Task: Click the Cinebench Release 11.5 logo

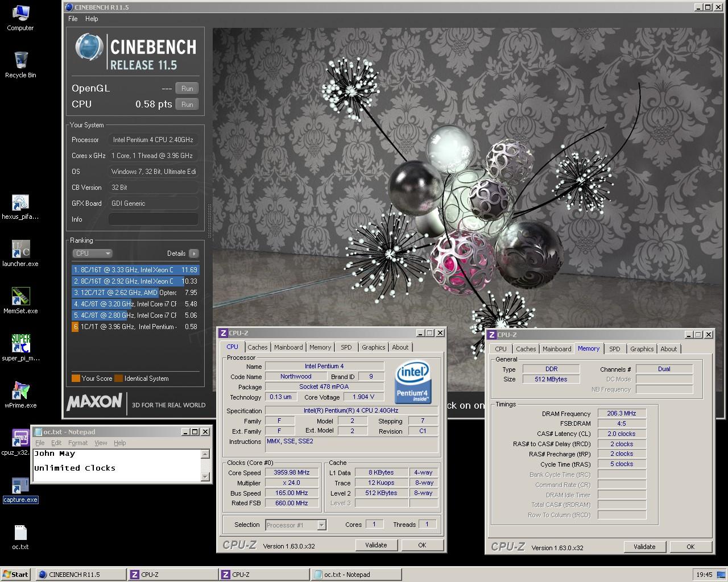Action: (x=135, y=51)
